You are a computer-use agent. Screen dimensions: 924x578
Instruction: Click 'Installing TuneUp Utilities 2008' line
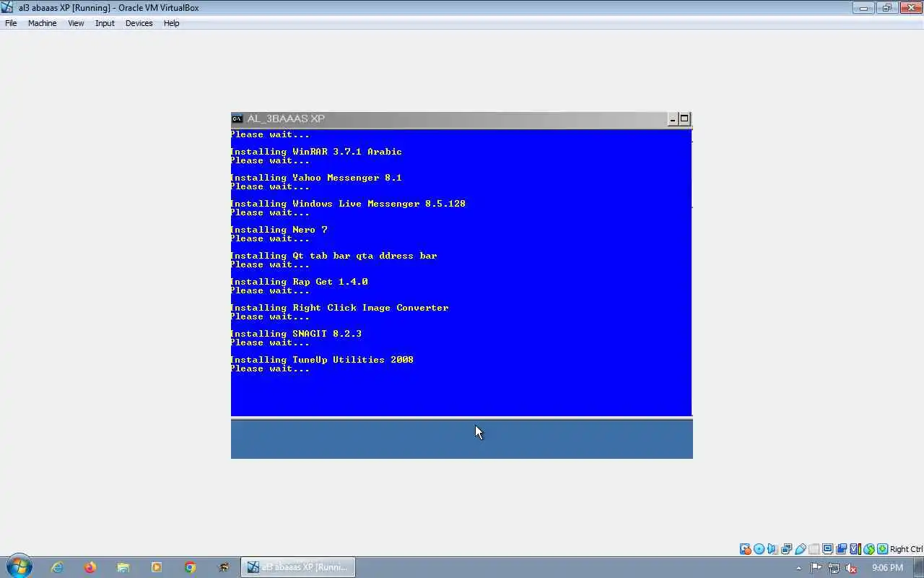tap(322, 360)
